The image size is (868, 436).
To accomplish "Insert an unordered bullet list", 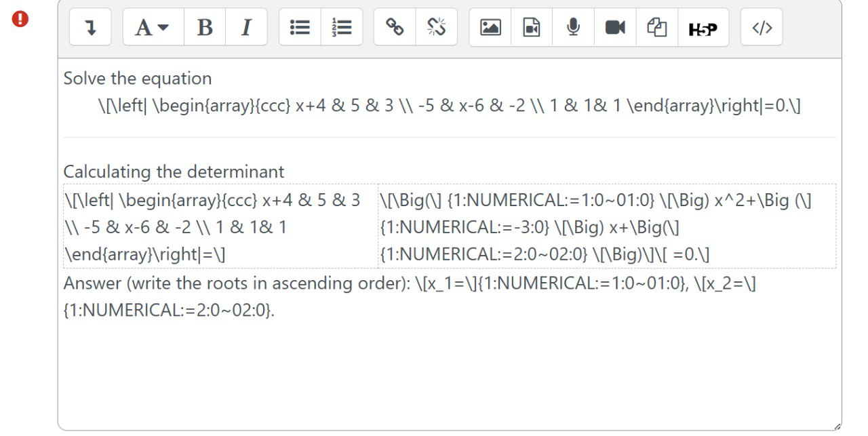I will (x=300, y=27).
